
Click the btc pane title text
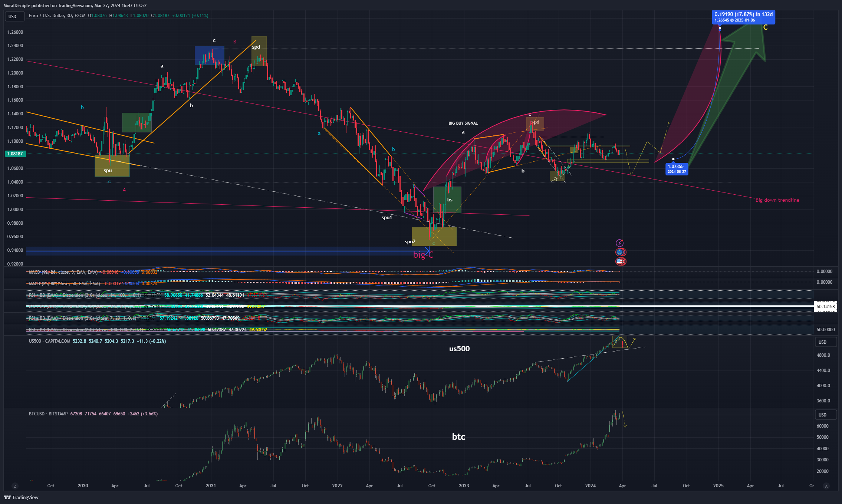tap(458, 437)
